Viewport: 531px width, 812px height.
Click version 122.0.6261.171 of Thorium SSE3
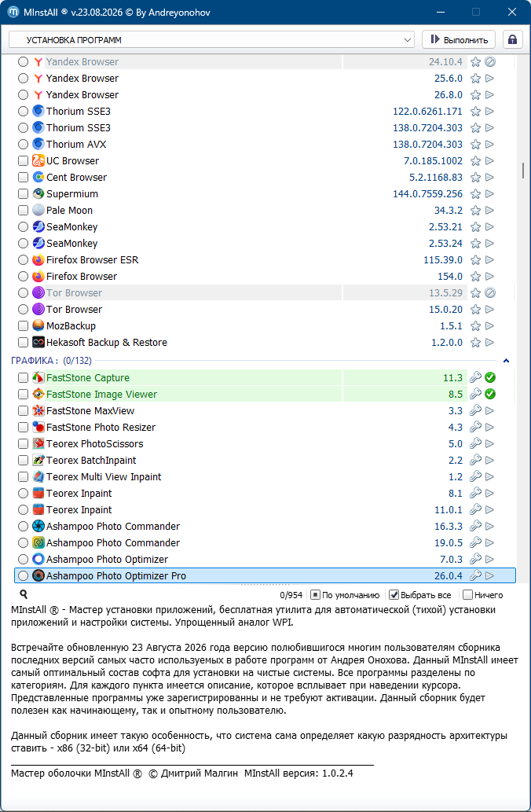[428, 112]
